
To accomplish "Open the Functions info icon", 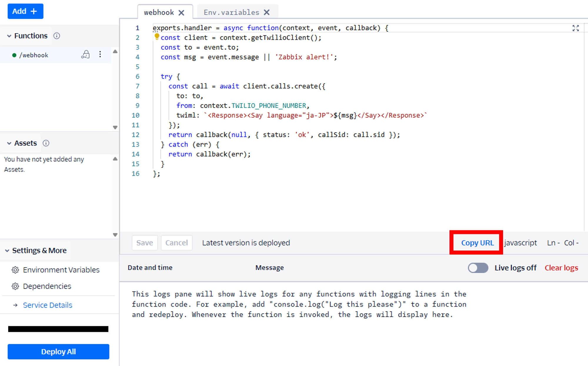I will point(57,36).
